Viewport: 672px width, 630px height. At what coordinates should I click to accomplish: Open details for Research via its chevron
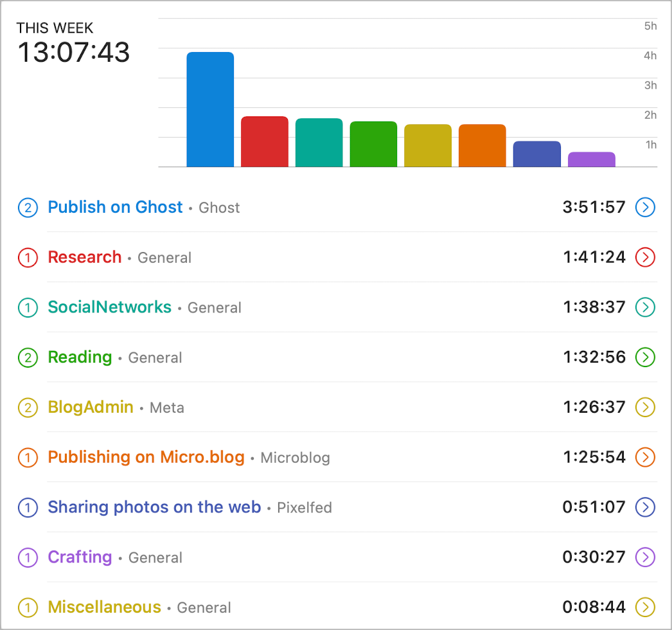(645, 257)
